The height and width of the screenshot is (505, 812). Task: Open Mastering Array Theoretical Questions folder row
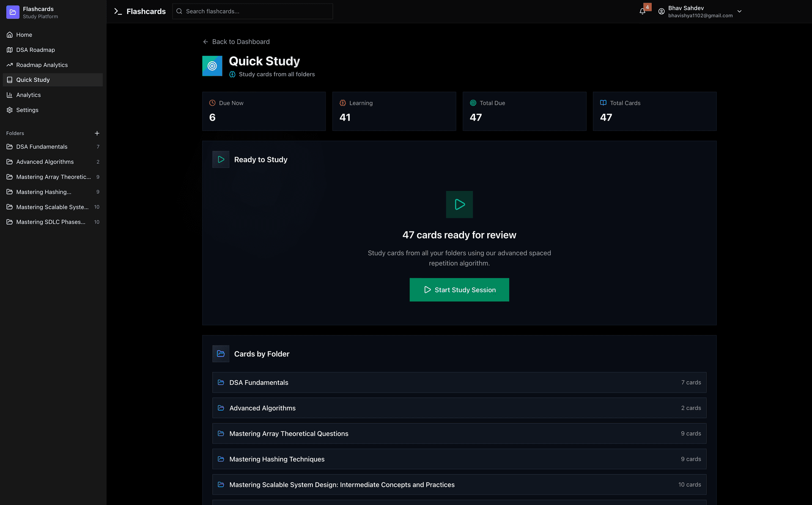[x=459, y=433]
